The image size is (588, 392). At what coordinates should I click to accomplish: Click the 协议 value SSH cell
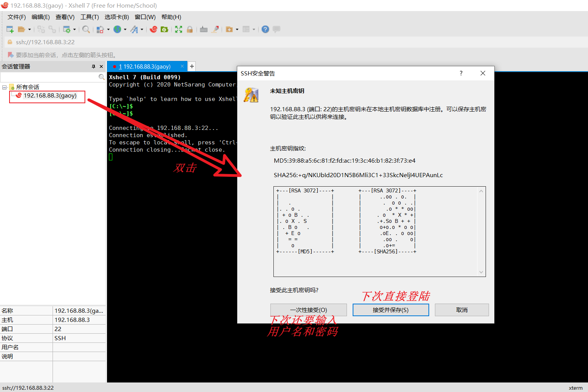point(79,338)
